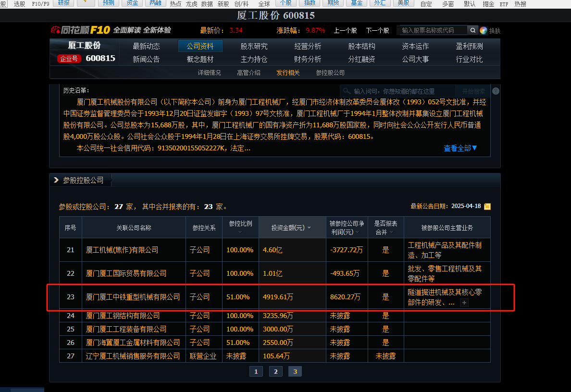
Task: Select the 高管介绍 sub-tab
Action: click(x=248, y=73)
